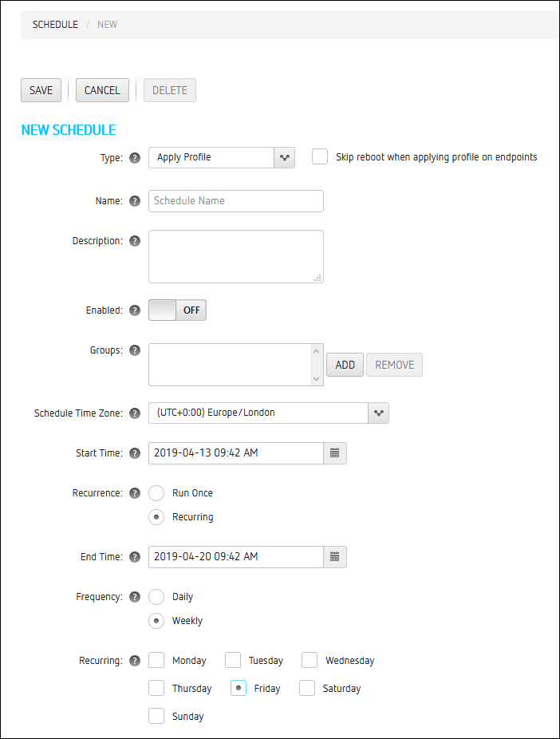560x739 pixels.
Task: Open the Schedule Time Zone dropdown arrow
Action: 379,413
